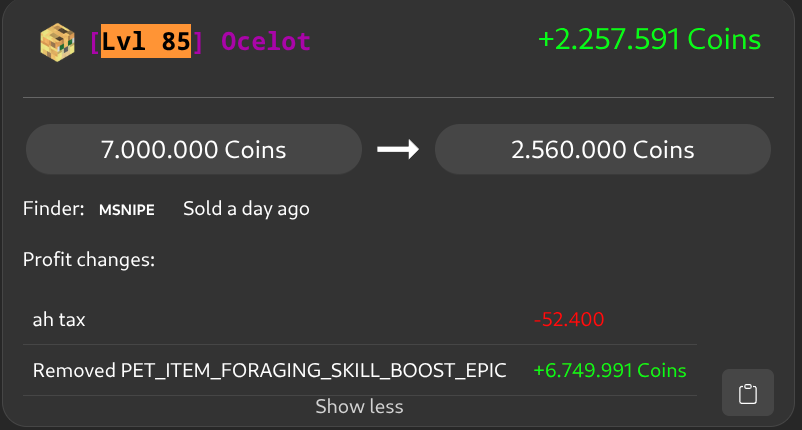The image size is (802, 430).
Task: Click the +6.749.991 Coins green value
Action: (610, 371)
